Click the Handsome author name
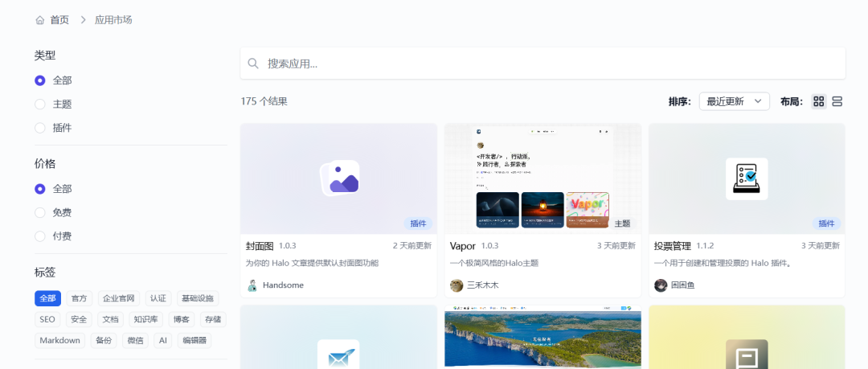Screen dimensions: 868x369 (283, 285)
